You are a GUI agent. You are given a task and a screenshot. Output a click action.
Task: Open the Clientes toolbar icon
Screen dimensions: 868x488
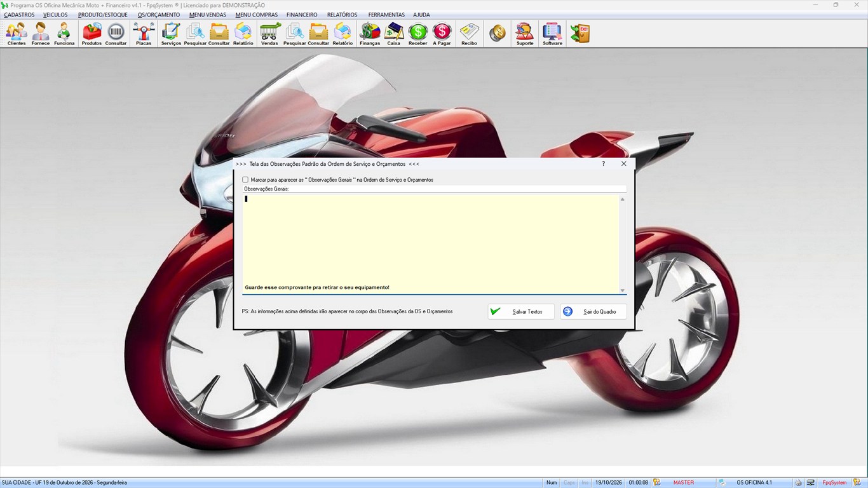point(17,34)
